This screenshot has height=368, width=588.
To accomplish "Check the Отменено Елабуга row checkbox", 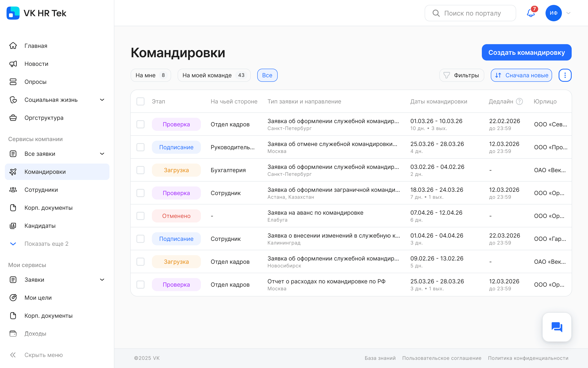I will coord(140,216).
